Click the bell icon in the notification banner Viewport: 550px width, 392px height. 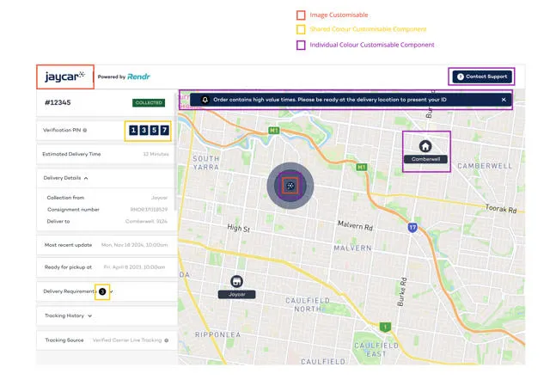pyautogui.click(x=205, y=100)
